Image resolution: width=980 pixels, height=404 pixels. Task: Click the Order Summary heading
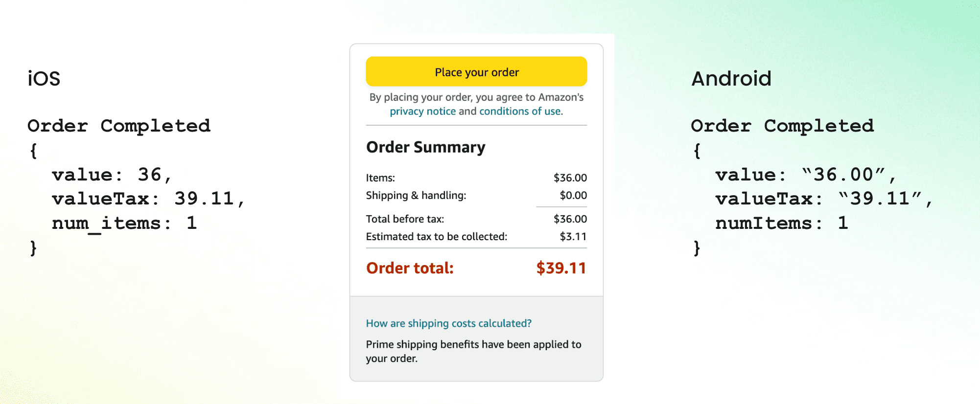(425, 147)
